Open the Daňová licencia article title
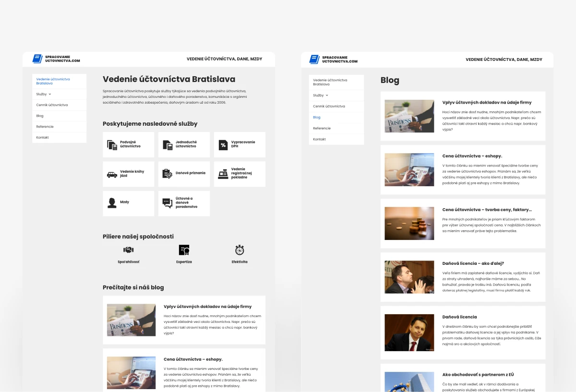The image size is (576, 392). click(459, 317)
